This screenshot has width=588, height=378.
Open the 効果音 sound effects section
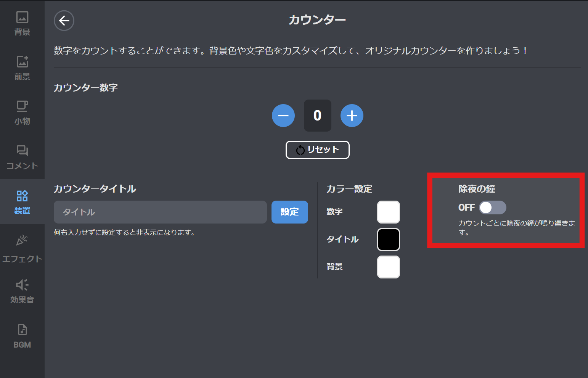point(22,291)
